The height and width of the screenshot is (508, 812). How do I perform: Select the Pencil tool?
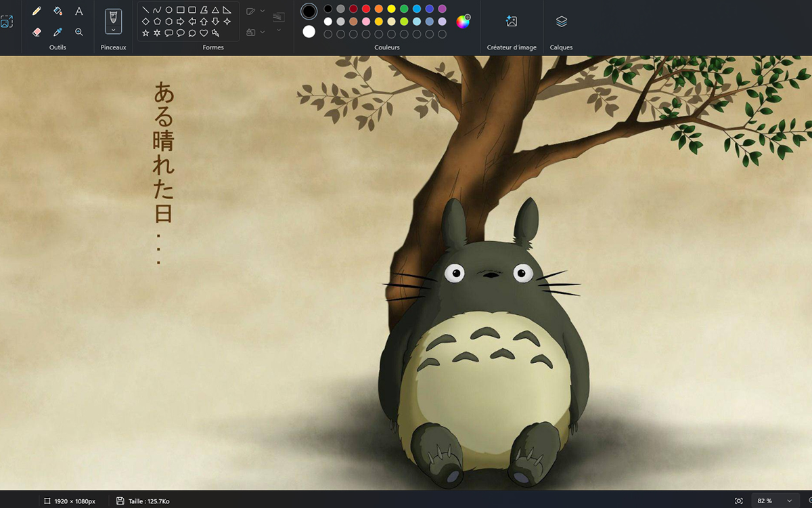[x=37, y=11]
